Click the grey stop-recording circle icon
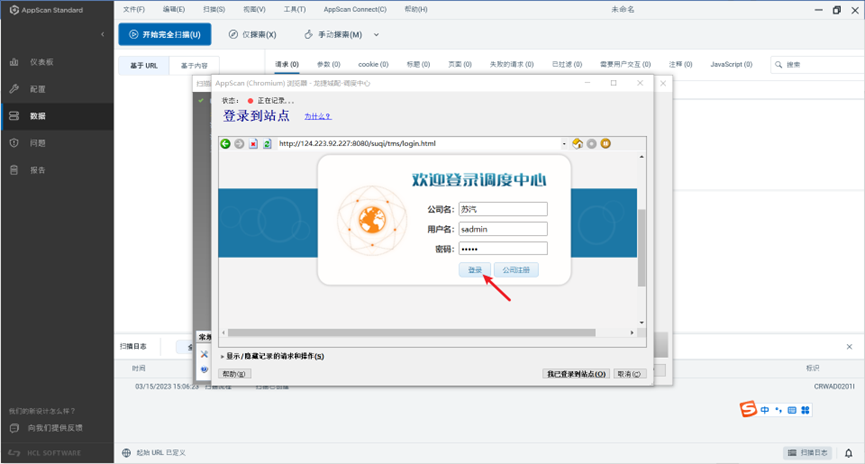Image resolution: width=865 pixels, height=464 pixels. click(x=591, y=143)
